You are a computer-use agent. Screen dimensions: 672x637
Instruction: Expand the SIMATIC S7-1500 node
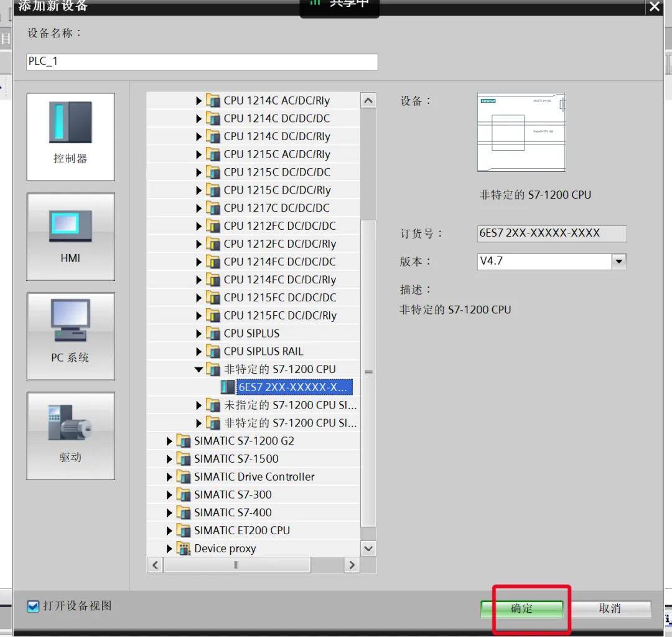coord(169,459)
